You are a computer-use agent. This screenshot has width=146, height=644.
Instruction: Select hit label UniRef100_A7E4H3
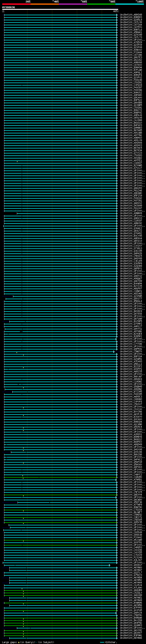131,361
